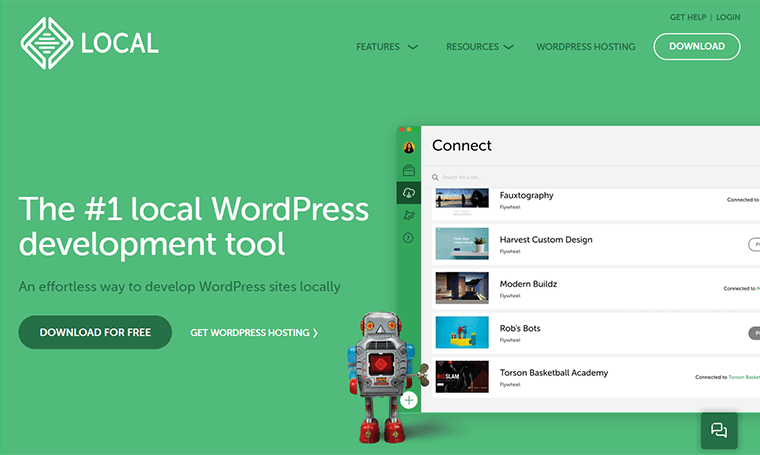
Task: Open the chat widget icon
Action: coord(719,430)
